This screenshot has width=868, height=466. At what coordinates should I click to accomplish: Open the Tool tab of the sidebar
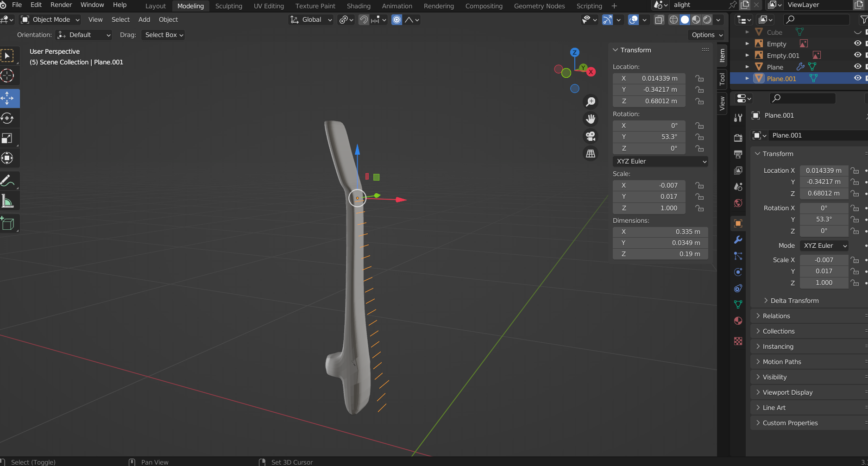722,79
